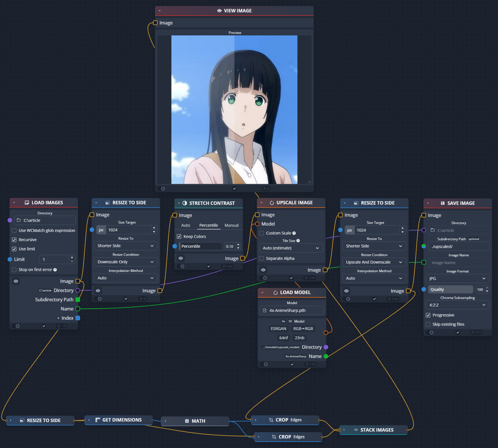Image resolution: width=498 pixels, height=448 pixels.
Task: Switch to the Manual tab in Stretch Contrast
Action: (232, 225)
